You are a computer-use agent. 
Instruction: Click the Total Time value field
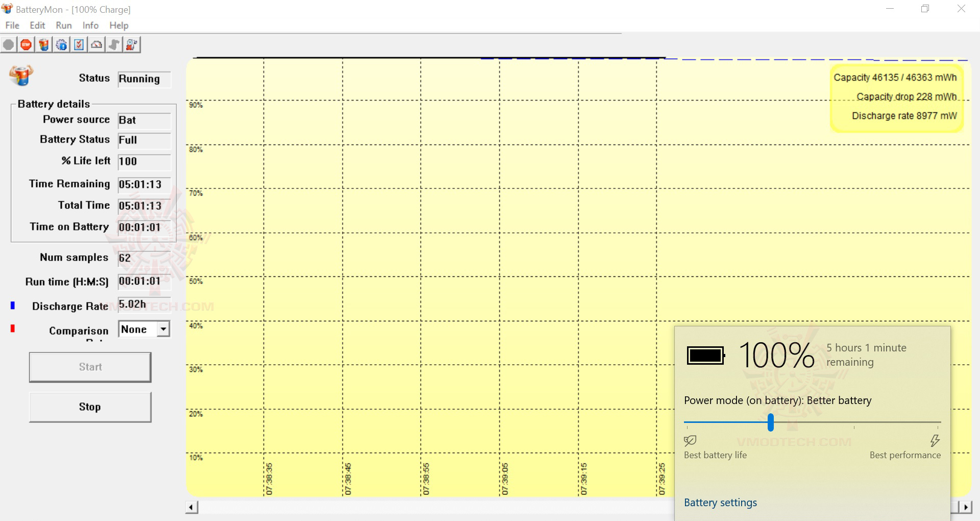tap(144, 206)
